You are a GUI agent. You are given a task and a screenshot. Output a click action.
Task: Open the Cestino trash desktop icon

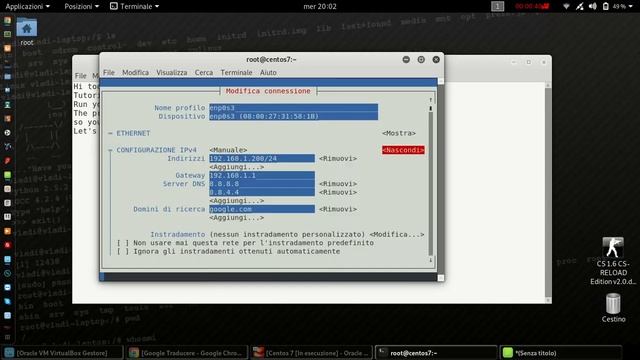613,308
